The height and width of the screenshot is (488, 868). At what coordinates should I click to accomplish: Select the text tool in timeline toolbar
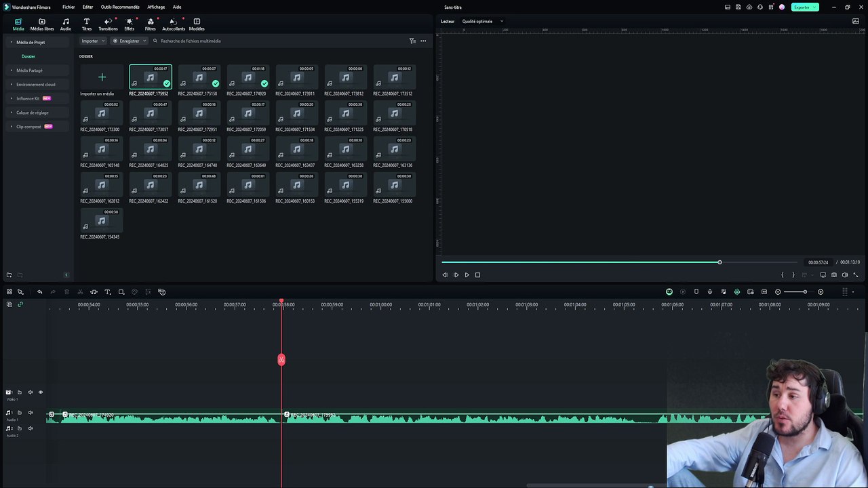[107, 292]
